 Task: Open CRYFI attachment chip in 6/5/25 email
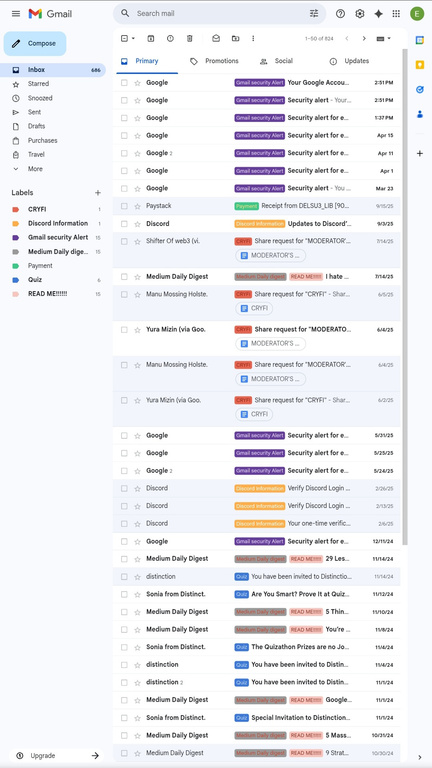[x=254, y=308]
